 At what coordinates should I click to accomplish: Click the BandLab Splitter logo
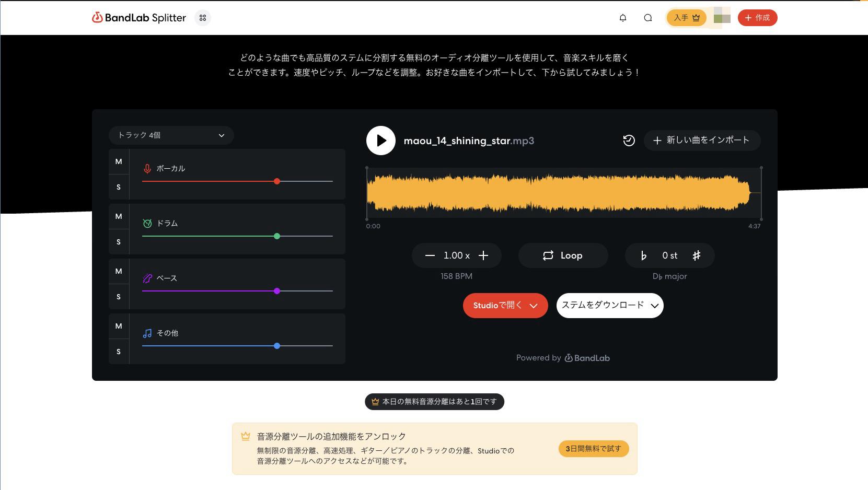tap(138, 17)
